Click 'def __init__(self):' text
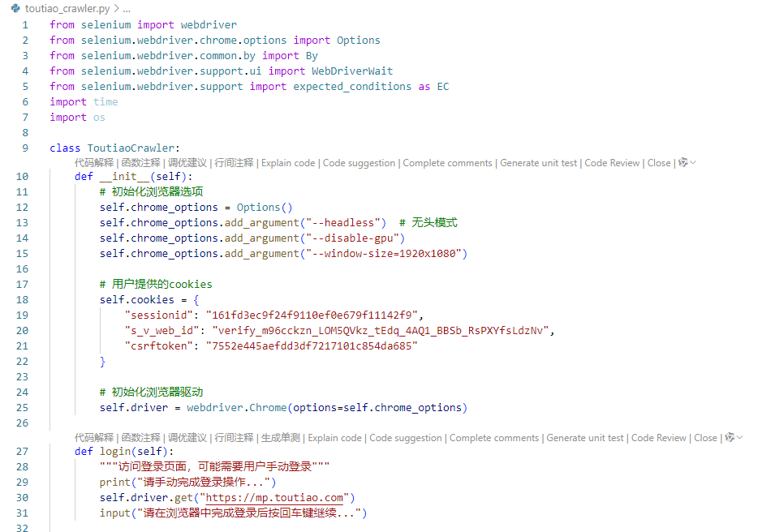The height and width of the screenshot is (532, 762). point(134,176)
